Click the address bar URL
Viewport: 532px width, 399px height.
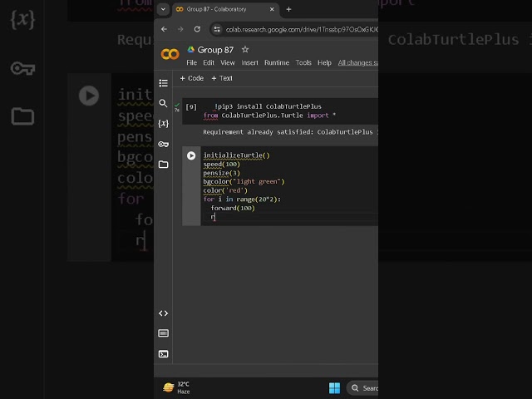[x=302, y=30]
